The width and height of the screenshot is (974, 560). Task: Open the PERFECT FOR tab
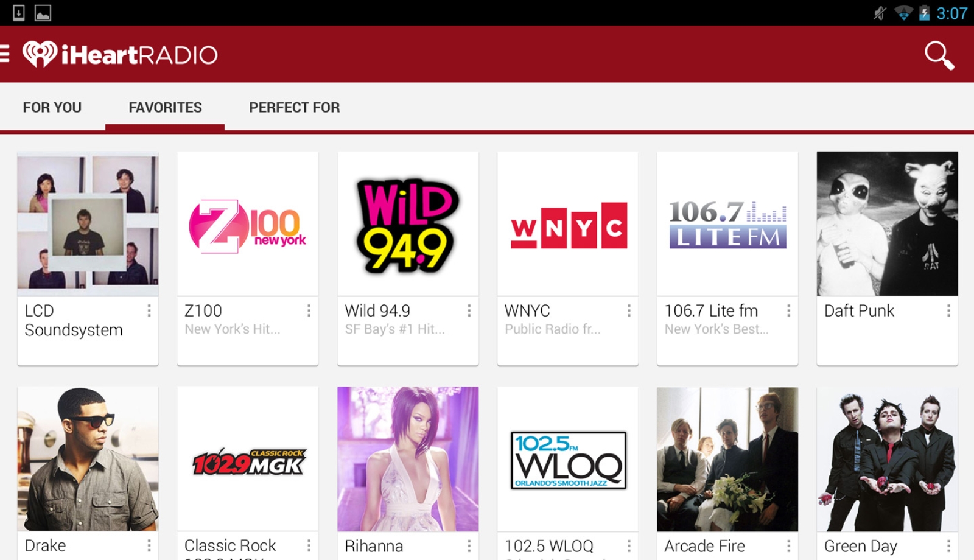[x=295, y=108]
